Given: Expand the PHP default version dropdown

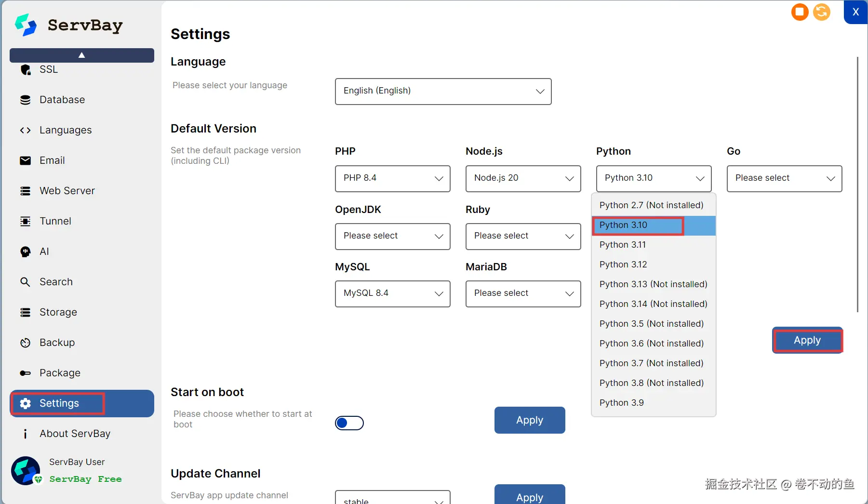Looking at the screenshot, I should (392, 178).
